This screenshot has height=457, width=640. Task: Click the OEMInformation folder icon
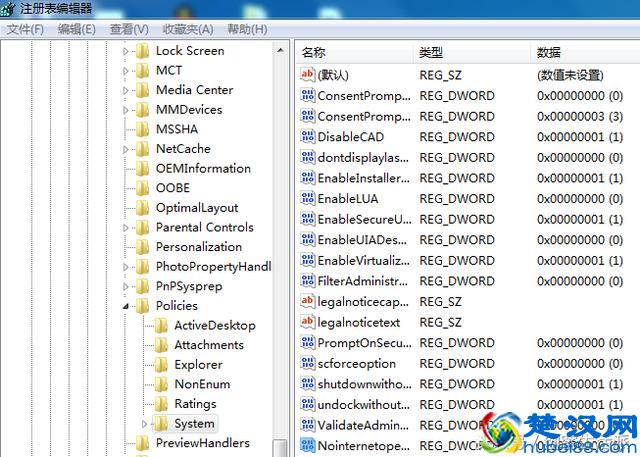point(142,169)
